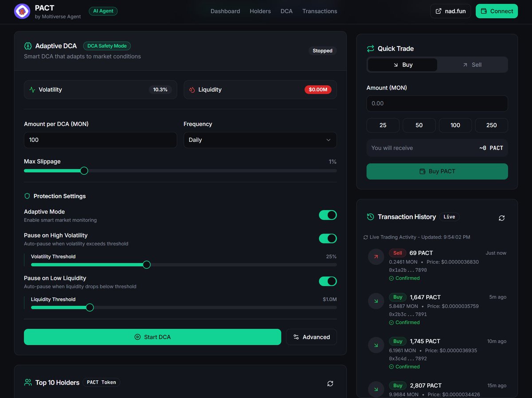
Task: Click the Transaction History clock icon
Action: point(371,217)
